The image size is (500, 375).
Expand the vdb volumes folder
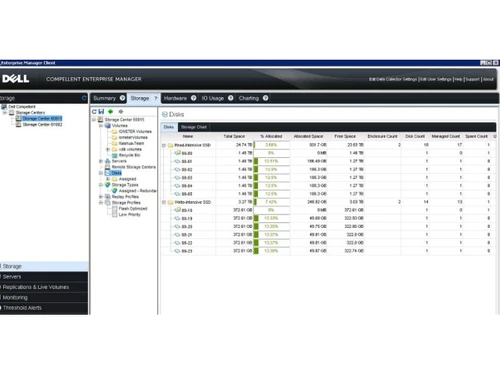click(x=108, y=149)
